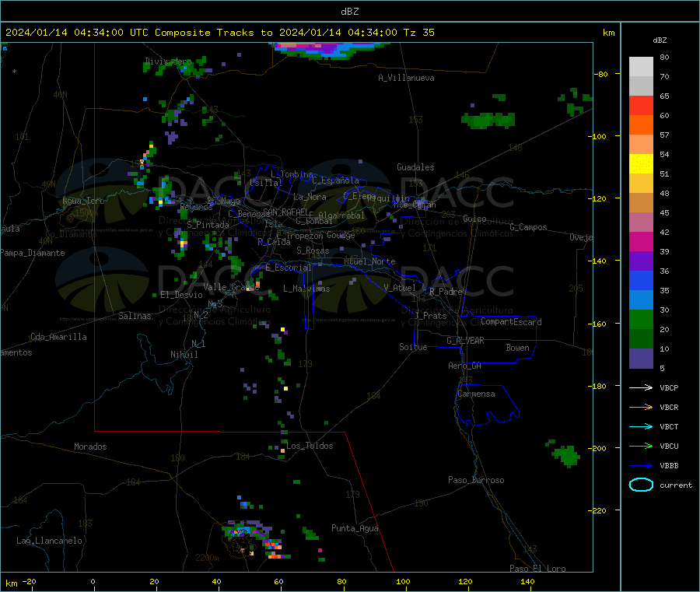Click the El_Desvio map label
The image size is (700, 592).
click(x=181, y=295)
